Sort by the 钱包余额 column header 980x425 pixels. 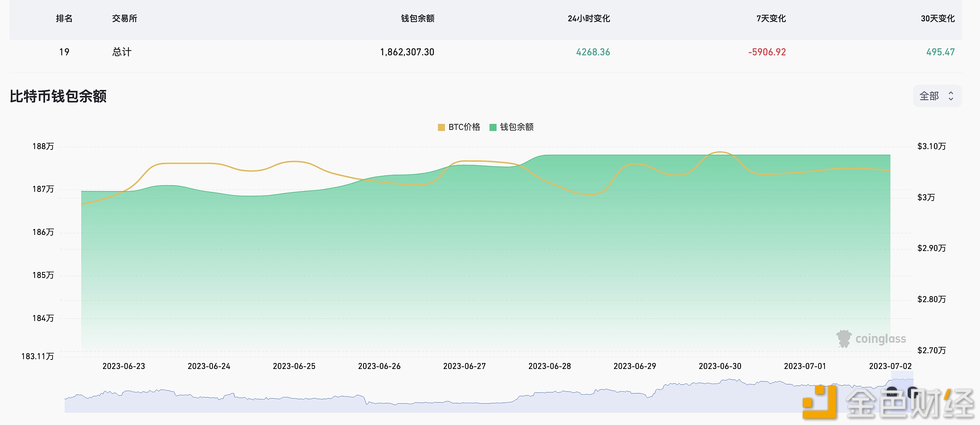click(417, 18)
